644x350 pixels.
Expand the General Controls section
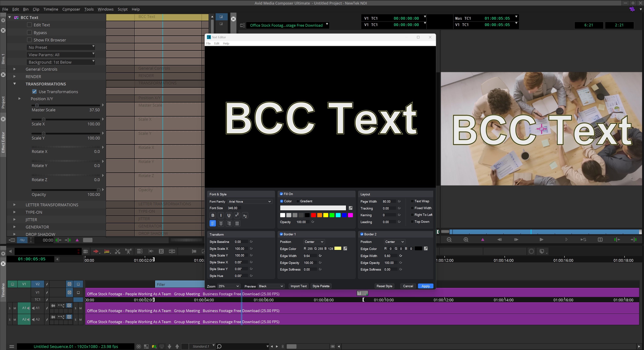[x=14, y=69]
